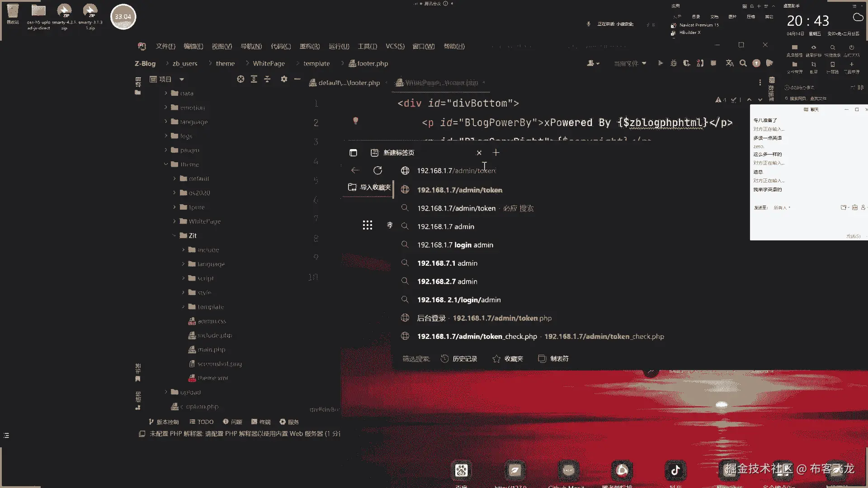Screen dimensions: 868x488
Task: Select the 192.168.1.7/admin/token_check.php suggestion
Action: pos(477,337)
